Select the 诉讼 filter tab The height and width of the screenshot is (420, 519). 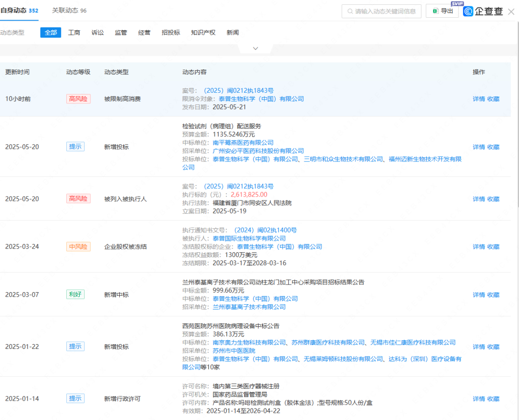point(97,32)
